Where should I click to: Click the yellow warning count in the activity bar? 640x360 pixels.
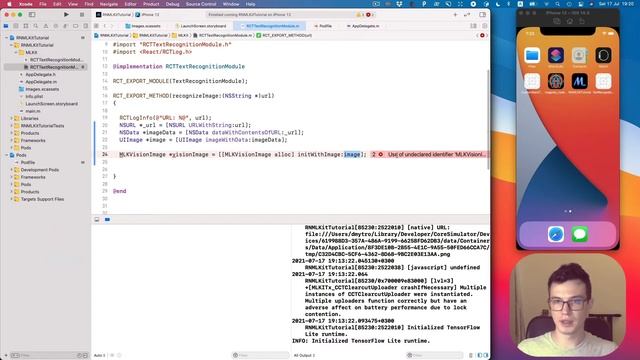click(x=360, y=15)
